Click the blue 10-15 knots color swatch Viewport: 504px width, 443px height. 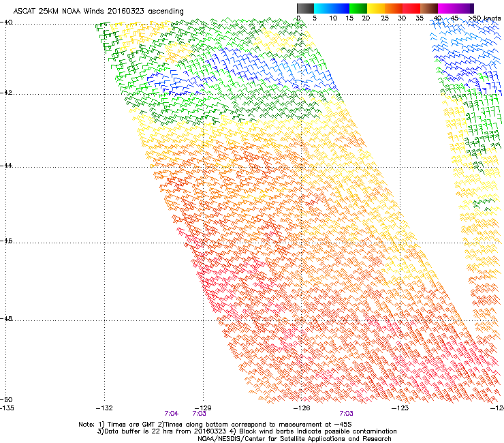coord(341,8)
